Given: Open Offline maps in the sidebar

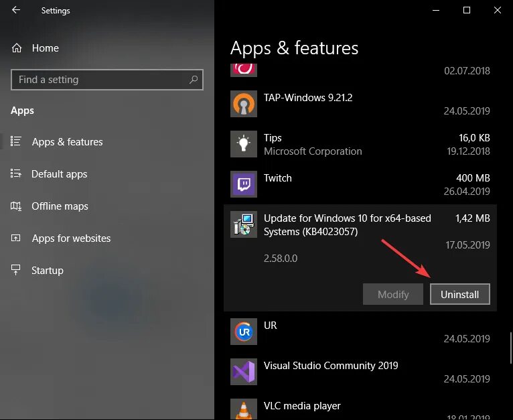Looking at the screenshot, I should pos(60,206).
